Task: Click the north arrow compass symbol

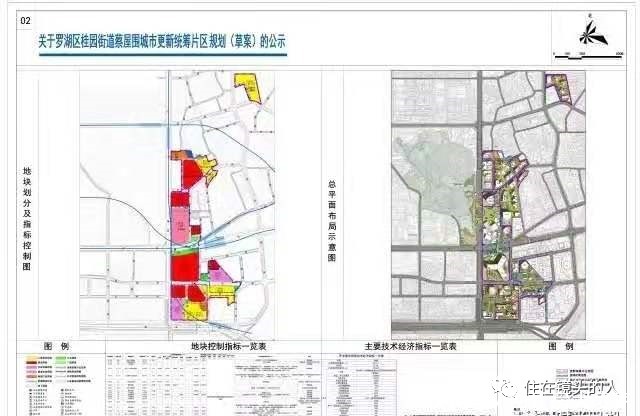Action: (593, 31)
